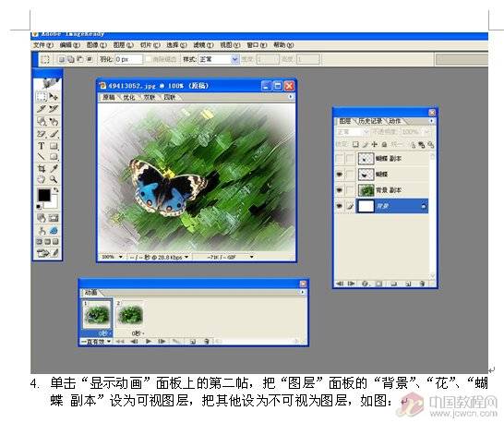Show the 蝴蝶 副本 layer visibility box
Screen dimensions: 504x423
339,158
